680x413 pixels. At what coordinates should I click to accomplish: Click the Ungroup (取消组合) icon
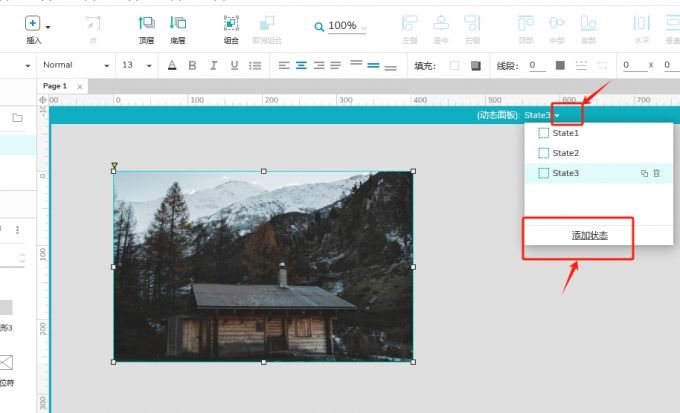pyautogui.click(x=267, y=23)
